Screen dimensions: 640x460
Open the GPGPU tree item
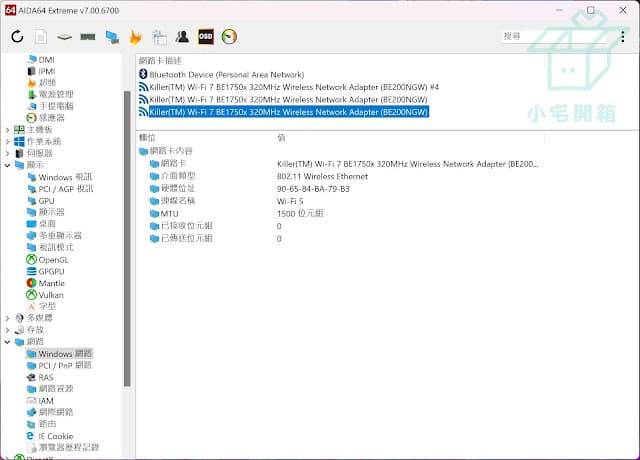[45, 271]
